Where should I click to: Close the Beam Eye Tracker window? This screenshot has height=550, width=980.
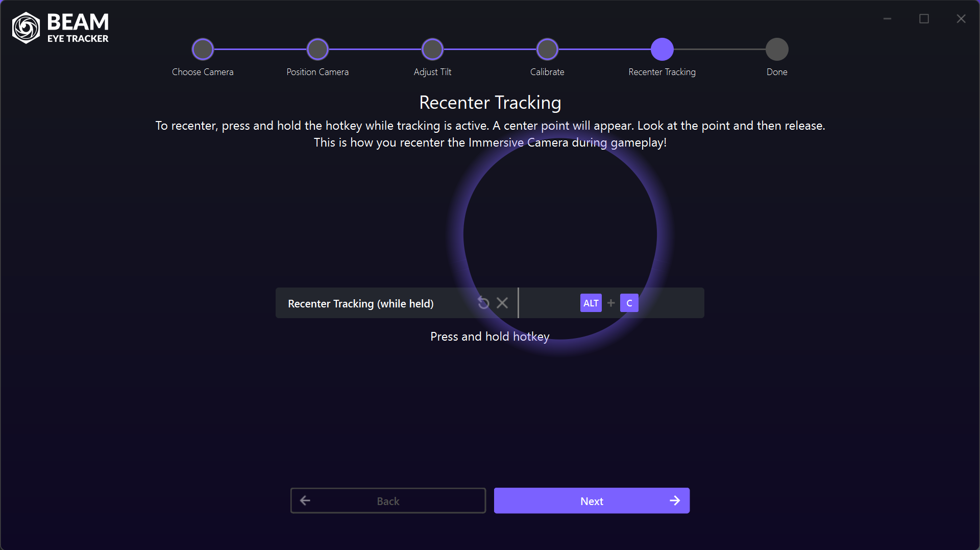[x=961, y=19]
